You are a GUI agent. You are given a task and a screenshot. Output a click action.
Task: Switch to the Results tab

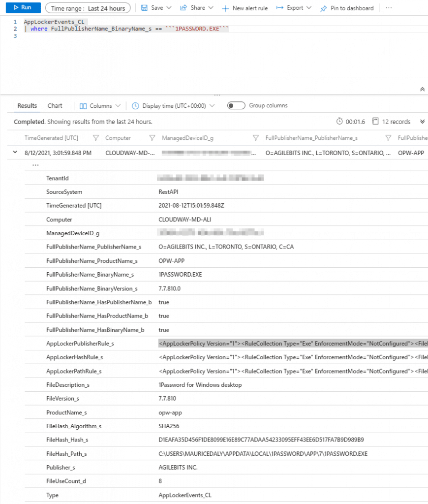pos(27,106)
